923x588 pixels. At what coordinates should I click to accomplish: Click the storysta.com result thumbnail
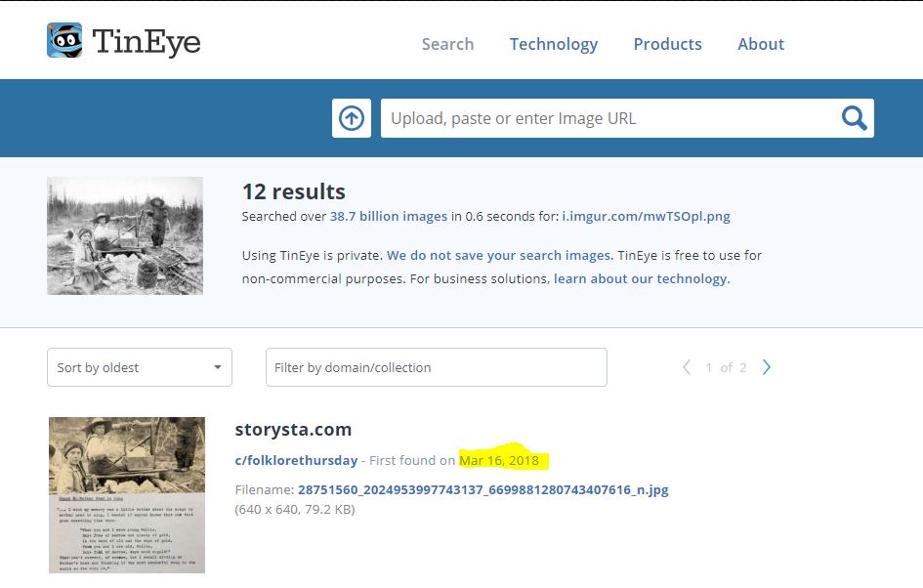(x=127, y=495)
